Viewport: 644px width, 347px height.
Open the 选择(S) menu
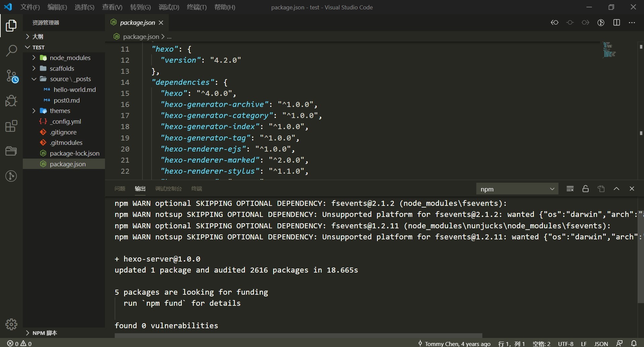point(85,7)
